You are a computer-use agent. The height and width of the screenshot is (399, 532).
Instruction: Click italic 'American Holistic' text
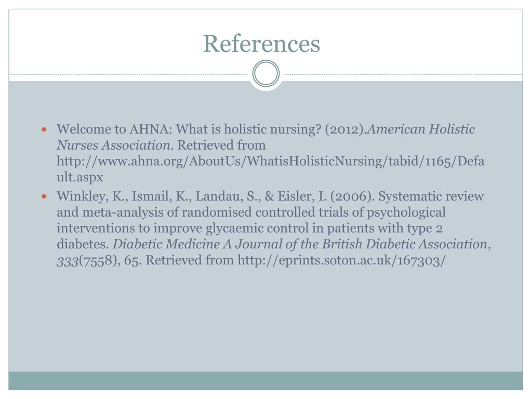(421, 129)
